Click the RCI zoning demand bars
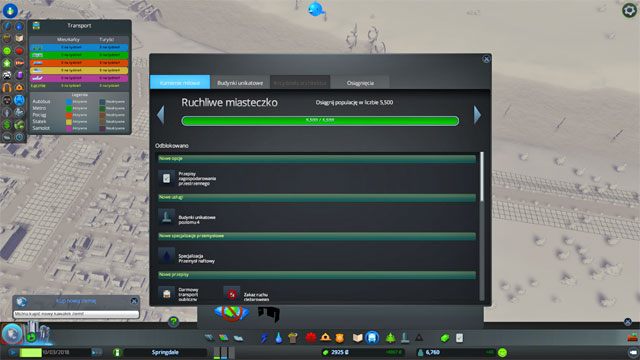640x360 pixels. 224,352
